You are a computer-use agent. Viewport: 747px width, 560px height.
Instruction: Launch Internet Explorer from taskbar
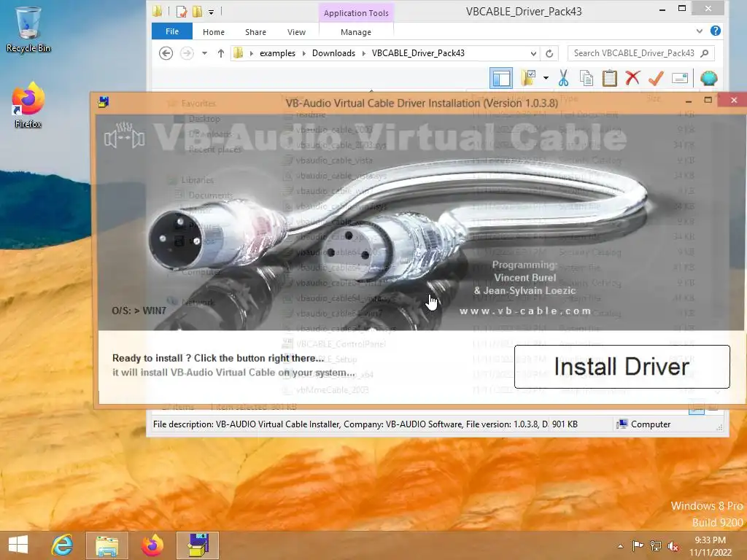click(62, 545)
